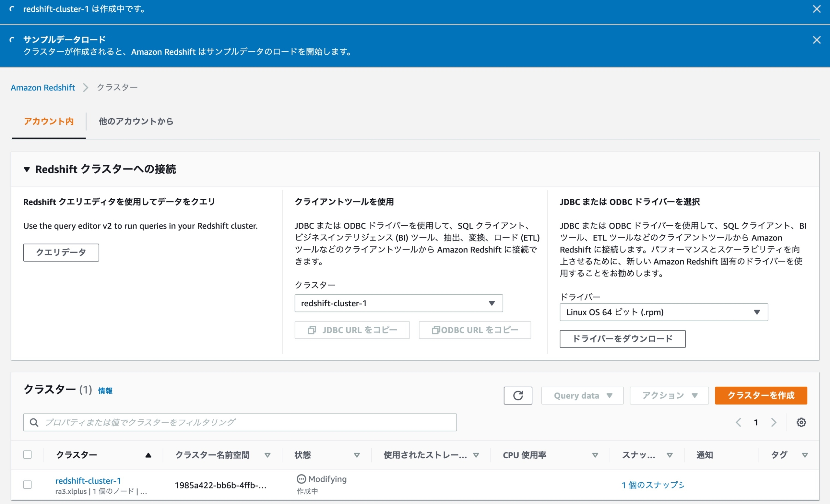Open the redshift-cluster-1 cluster dropdown
Viewport: 830px width, 504px height.
[398, 303]
